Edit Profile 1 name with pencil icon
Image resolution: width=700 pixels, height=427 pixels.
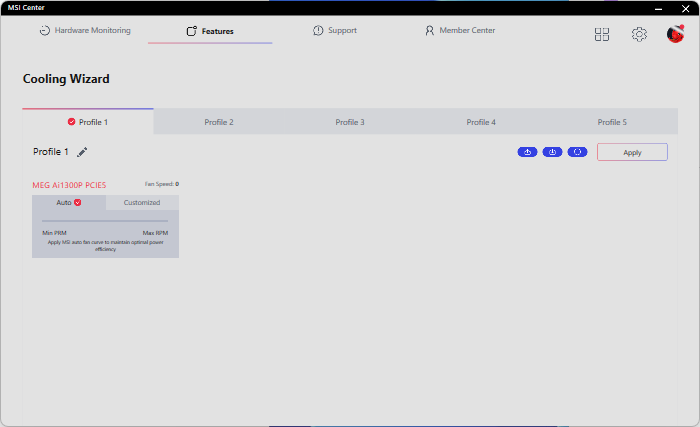point(82,152)
